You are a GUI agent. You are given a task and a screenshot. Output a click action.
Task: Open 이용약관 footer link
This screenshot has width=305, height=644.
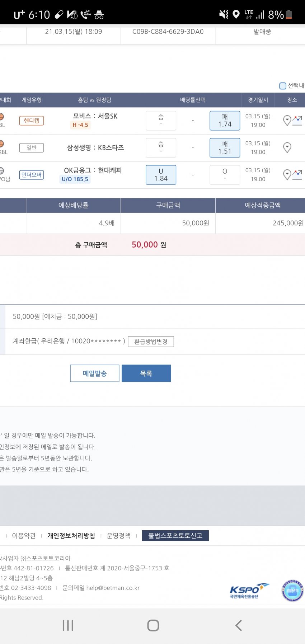pos(24,536)
